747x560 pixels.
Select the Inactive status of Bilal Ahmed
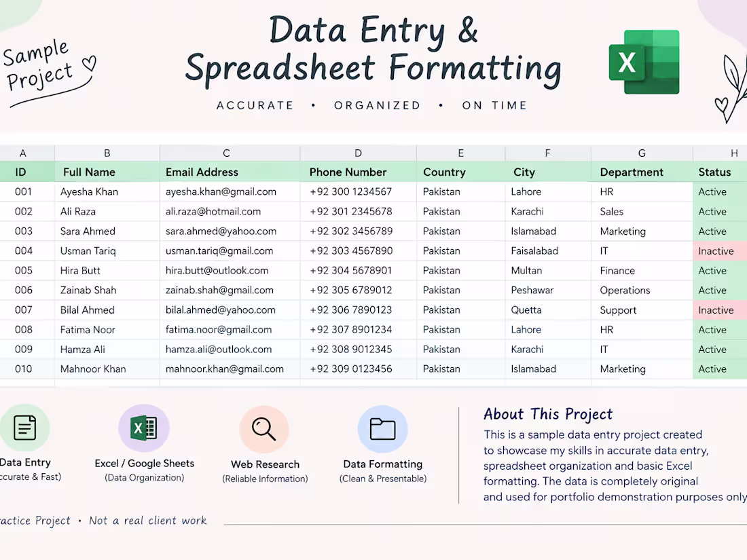pyautogui.click(x=720, y=310)
